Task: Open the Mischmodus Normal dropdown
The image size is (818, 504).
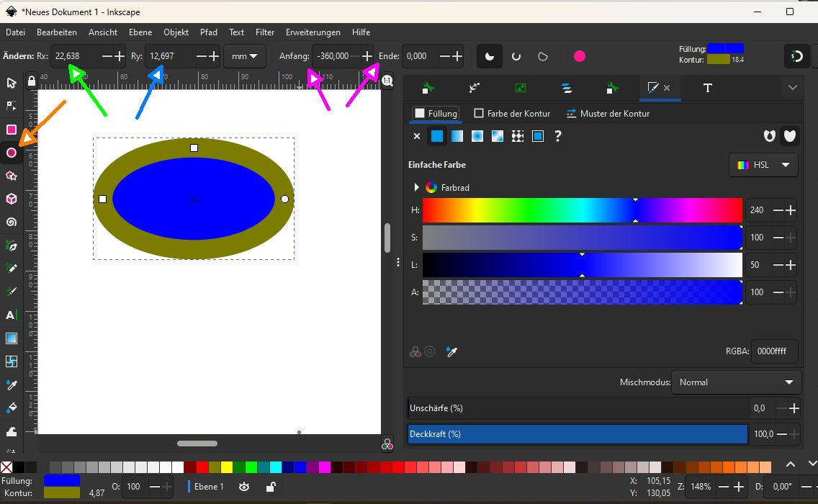Action: [736, 382]
